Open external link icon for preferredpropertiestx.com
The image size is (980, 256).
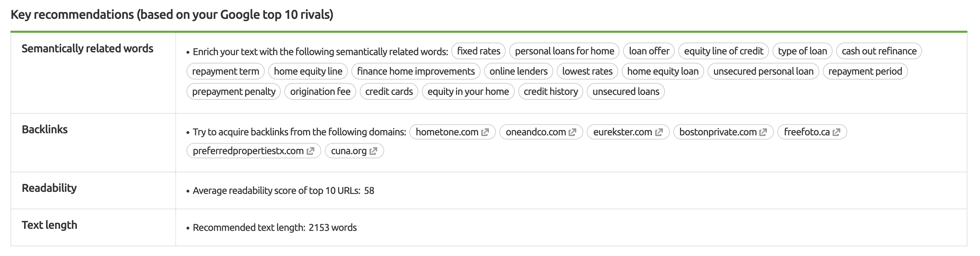[310, 151]
